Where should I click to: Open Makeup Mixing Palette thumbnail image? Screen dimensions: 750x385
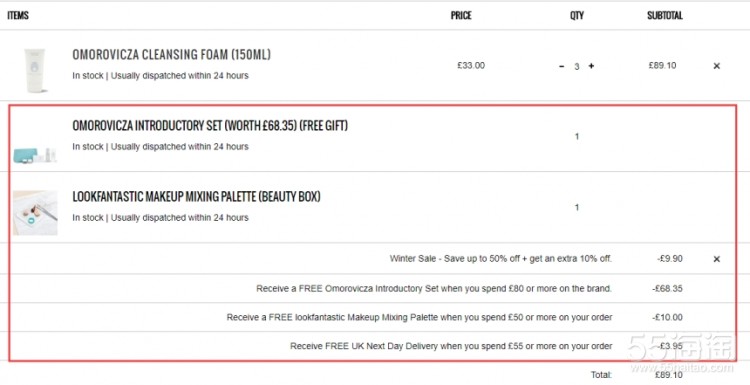point(35,213)
